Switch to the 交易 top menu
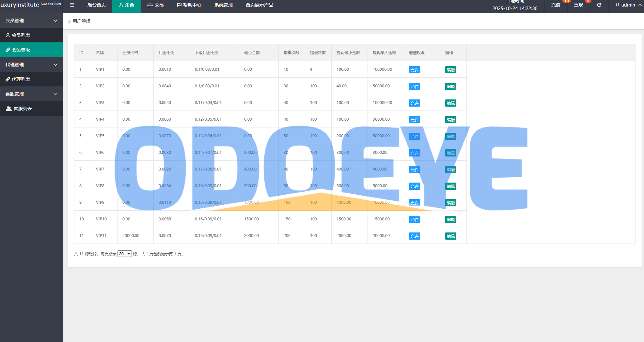This screenshot has width=644, height=342. pos(155,5)
